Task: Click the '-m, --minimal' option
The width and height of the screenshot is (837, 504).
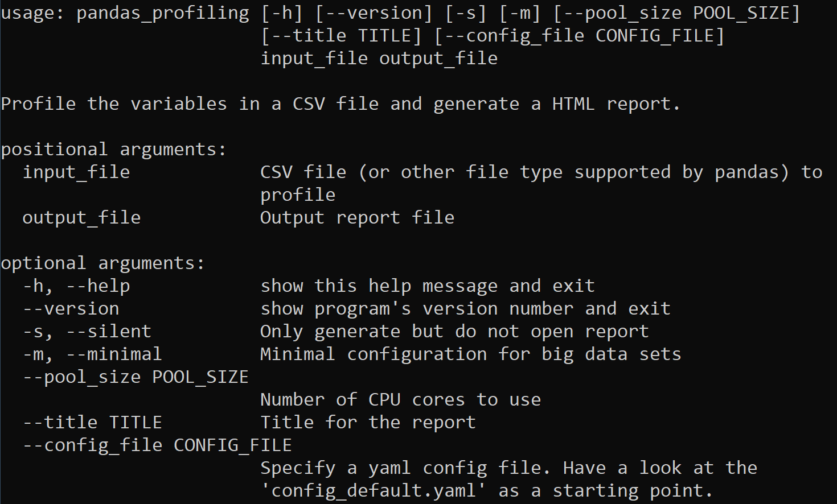Action: coord(92,354)
